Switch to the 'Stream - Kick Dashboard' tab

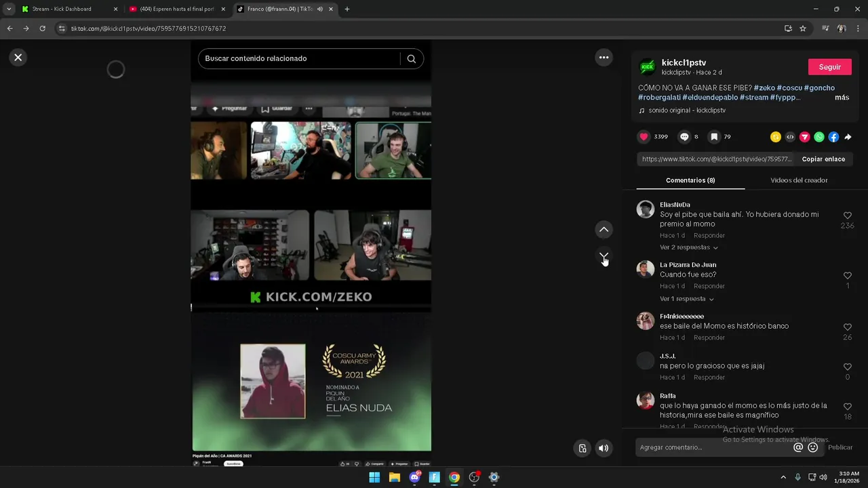[x=68, y=9]
